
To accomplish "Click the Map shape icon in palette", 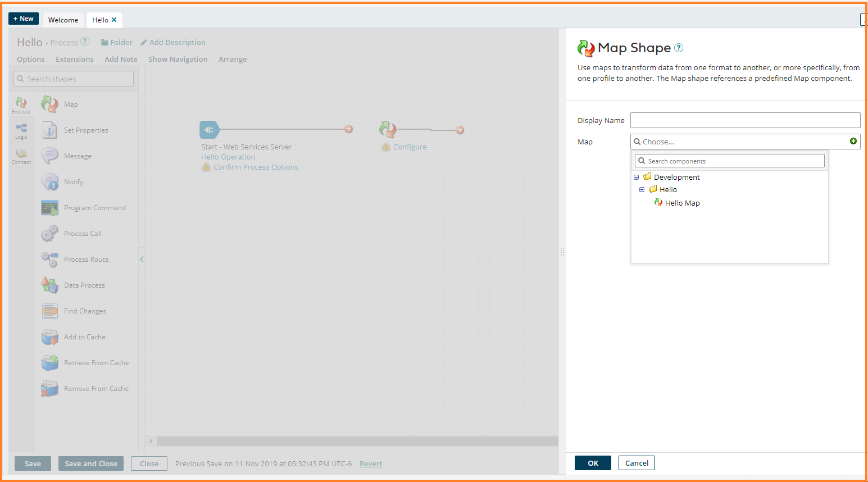I will [x=49, y=104].
